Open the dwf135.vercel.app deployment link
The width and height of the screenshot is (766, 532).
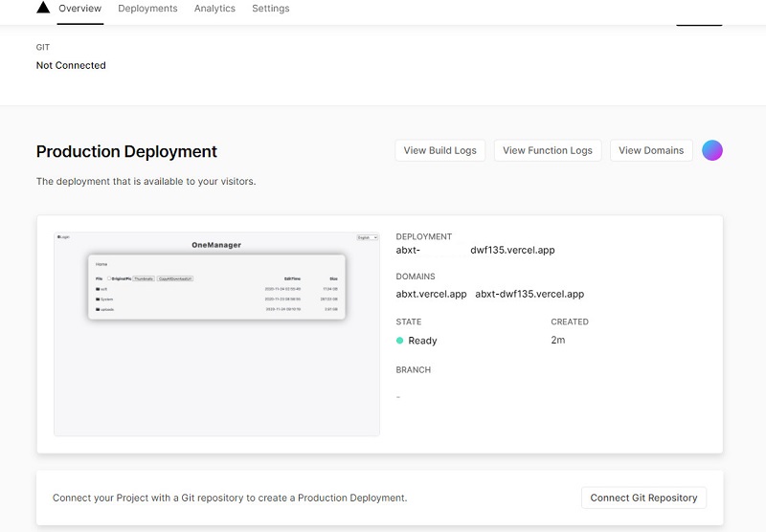click(475, 250)
